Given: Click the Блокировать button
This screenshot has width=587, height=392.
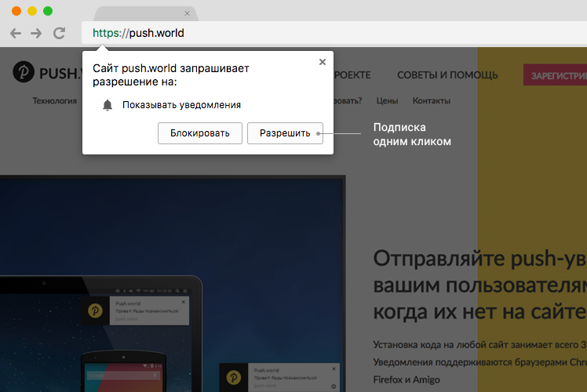Looking at the screenshot, I should pos(200,133).
